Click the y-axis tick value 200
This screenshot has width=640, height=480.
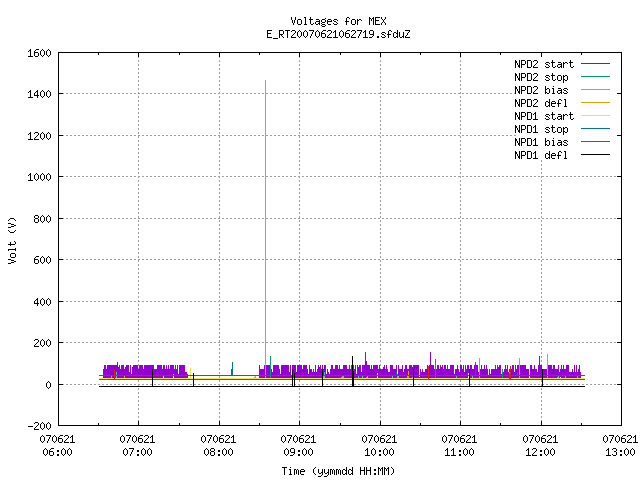42,343
